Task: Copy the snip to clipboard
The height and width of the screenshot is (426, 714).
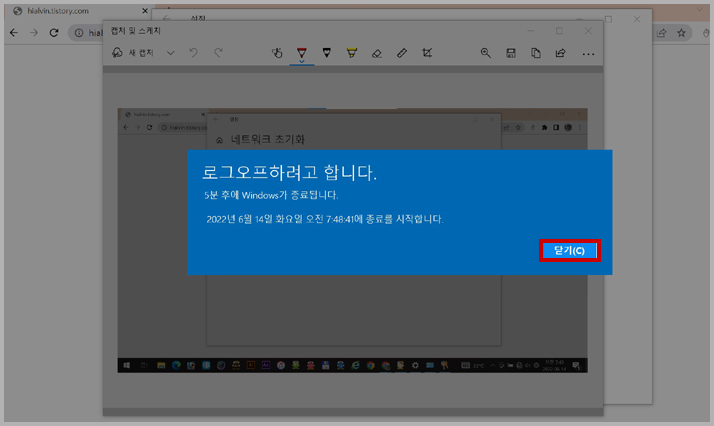Action: 536,53
